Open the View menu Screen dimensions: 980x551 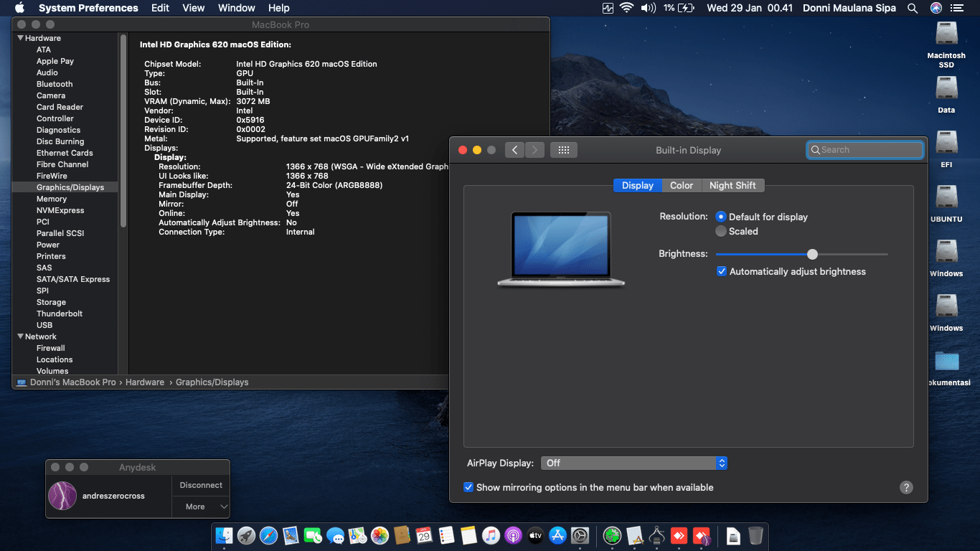coord(194,8)
